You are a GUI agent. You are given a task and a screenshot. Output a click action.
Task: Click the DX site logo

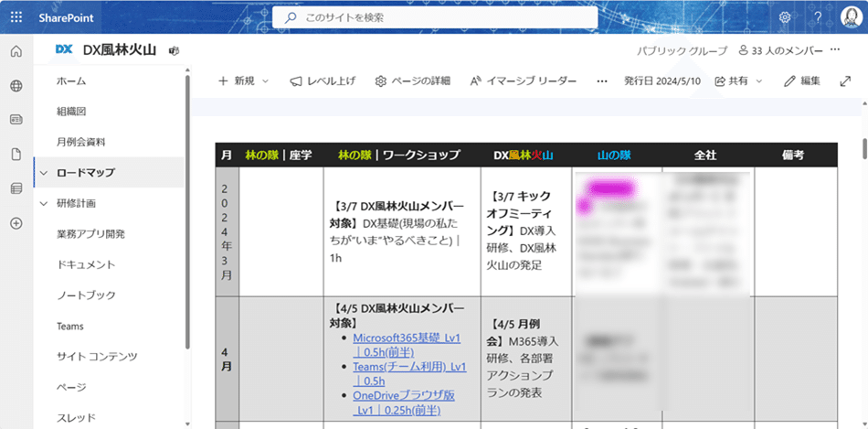tap(64, 50)
